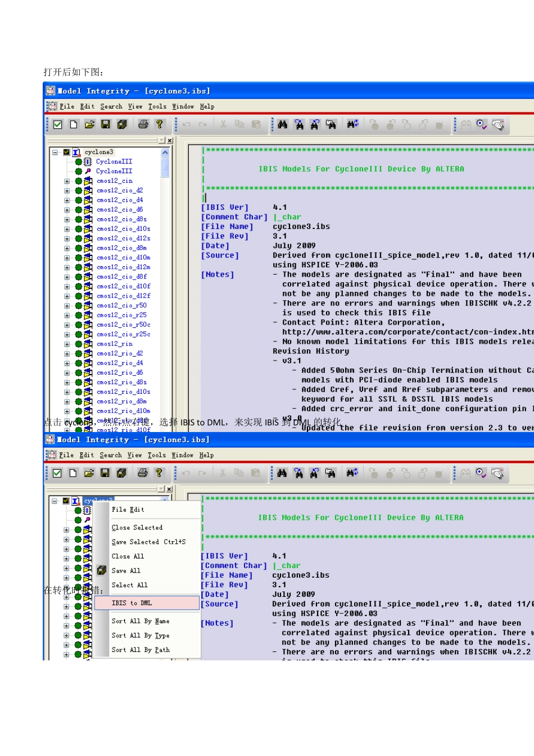Image resolution: width=534 pixels, height=756 pixels.
Task: Click the binoculars Find icon in the upper window toolbar
Action: pos(282,124)
